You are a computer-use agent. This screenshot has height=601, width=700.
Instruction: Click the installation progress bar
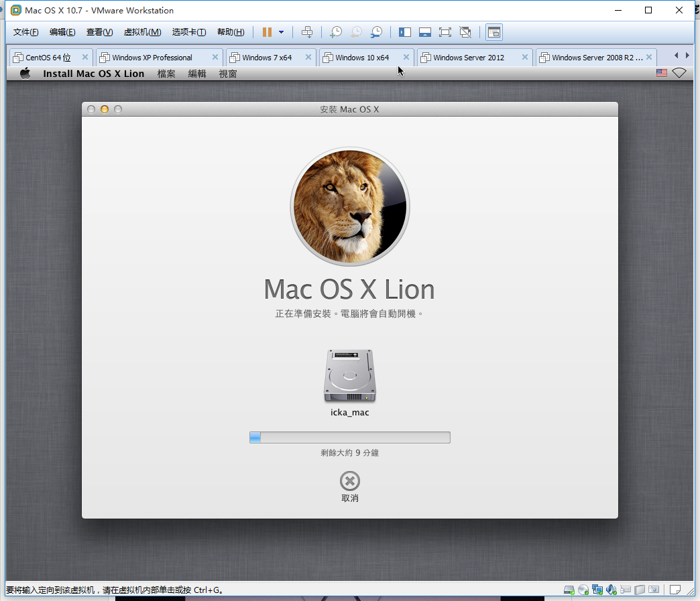pyautogui.click(x=350, y=438)
